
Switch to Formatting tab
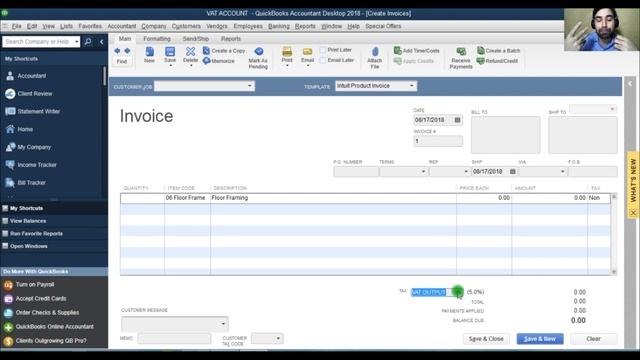tap(157, 39)
